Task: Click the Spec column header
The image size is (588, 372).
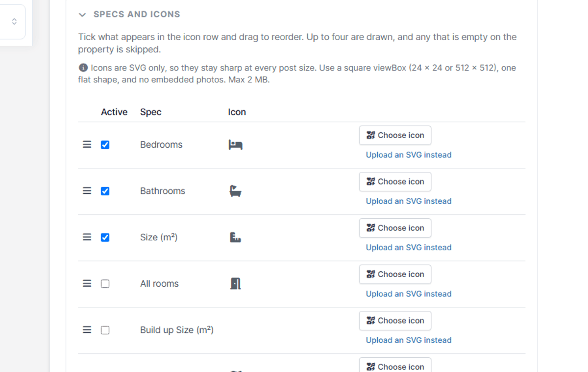Action: coord(151,112)
